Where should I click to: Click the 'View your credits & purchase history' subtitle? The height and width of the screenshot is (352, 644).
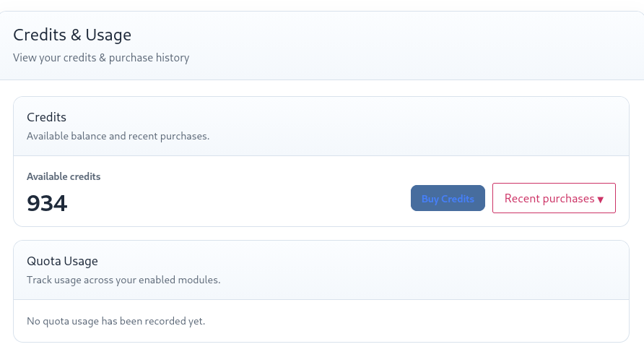pos(101,58)
